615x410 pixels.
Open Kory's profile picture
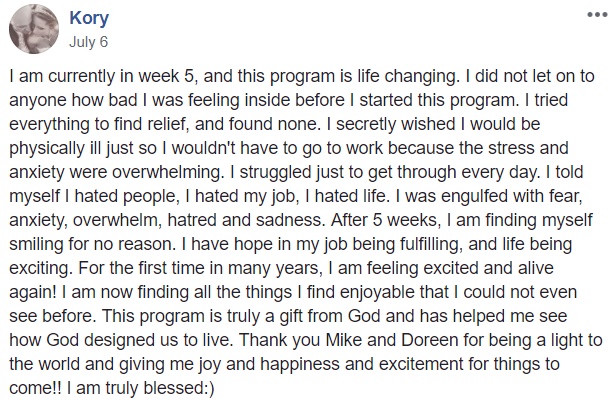(x=34, y=29)
